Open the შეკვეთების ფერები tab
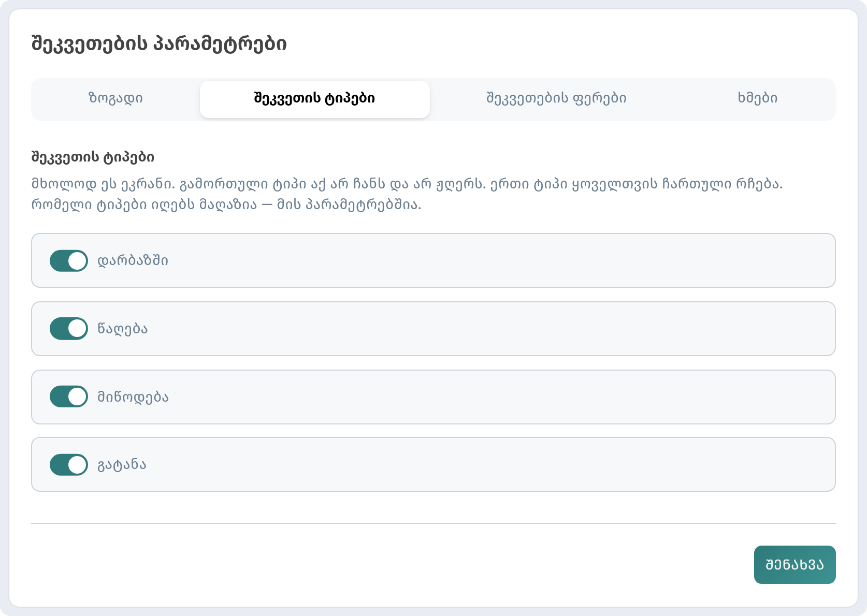This screenshot has width=867, height=616. 556,99
